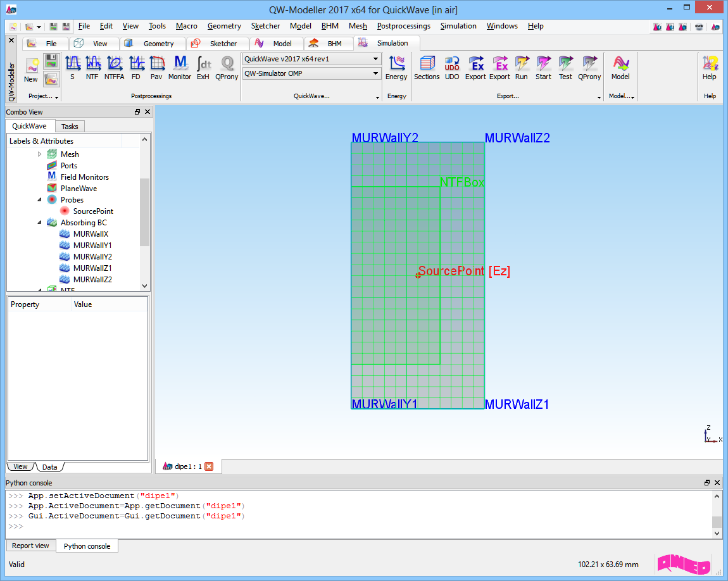
Task: Choose the NTFFA postprocessing tool
Action: point(114,68)
